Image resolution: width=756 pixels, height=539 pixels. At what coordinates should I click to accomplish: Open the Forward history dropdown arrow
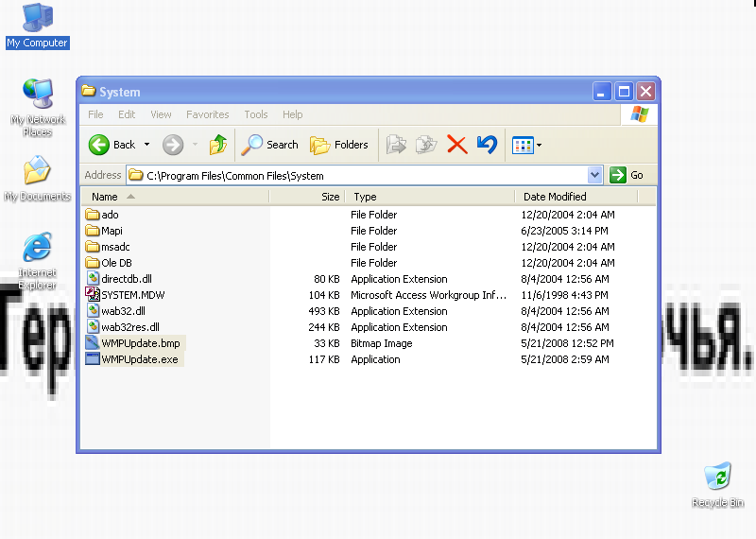196,145
